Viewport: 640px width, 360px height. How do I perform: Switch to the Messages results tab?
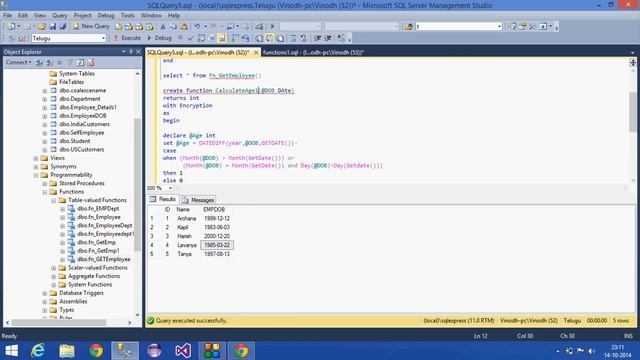198,200
